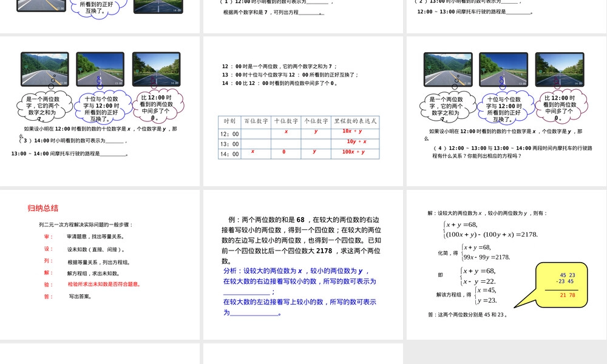Click the 时刻 table header cell

coord(229,121)
